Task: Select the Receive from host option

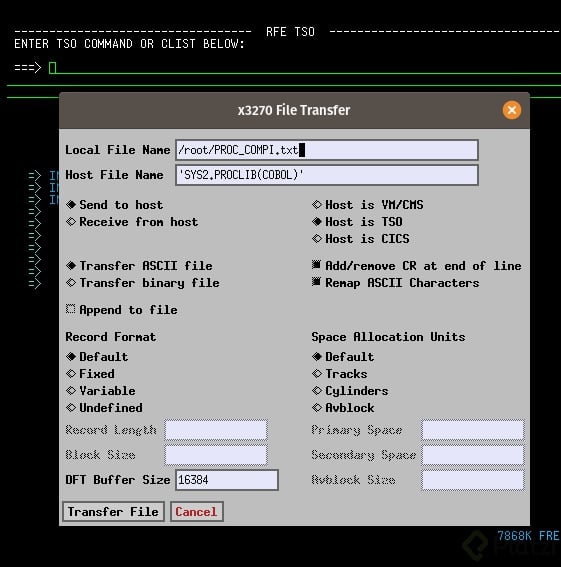Action: pos(132,222)
